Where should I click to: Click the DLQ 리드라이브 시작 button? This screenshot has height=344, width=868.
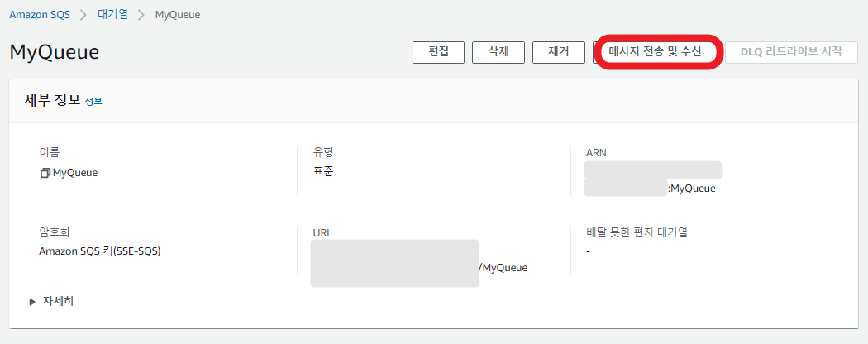(x=791, y=52)
